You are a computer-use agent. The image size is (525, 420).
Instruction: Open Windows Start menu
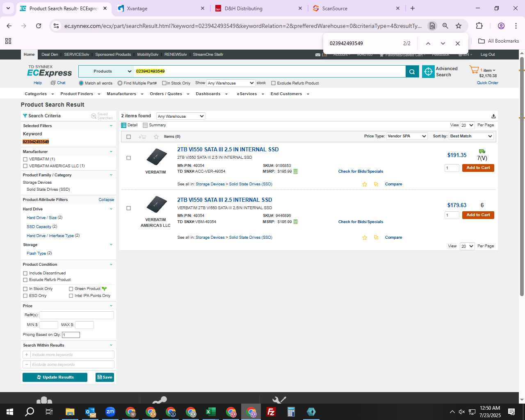pos(10,412)
